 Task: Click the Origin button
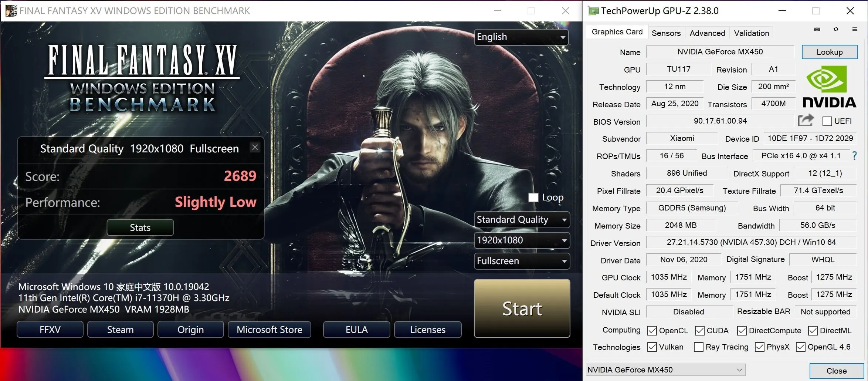click(x=190, y=330)
